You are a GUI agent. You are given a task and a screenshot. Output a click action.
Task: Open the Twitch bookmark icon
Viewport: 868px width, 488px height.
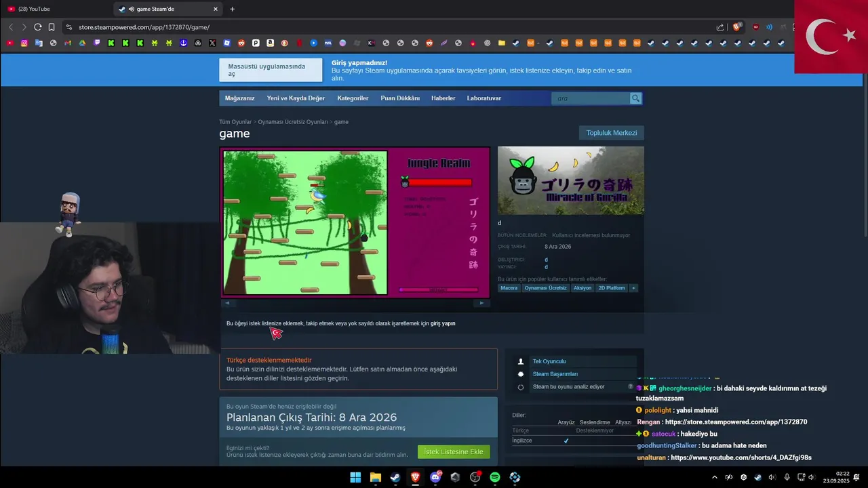coord(97,43)
